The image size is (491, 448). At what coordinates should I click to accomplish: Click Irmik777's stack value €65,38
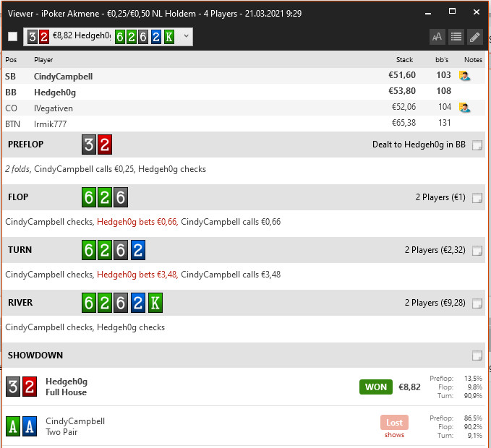(404, 123)
